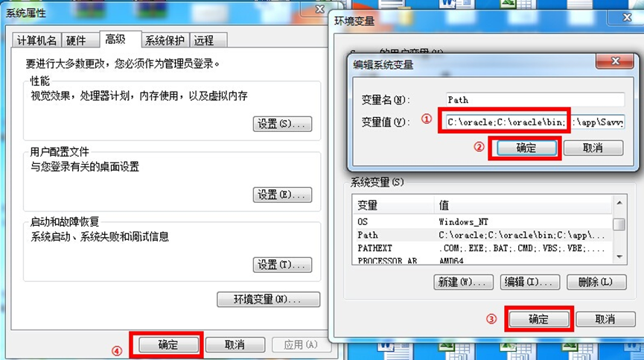
Task: Cancel the 编辑系统变量 dialog
Action: pos(593,148)
